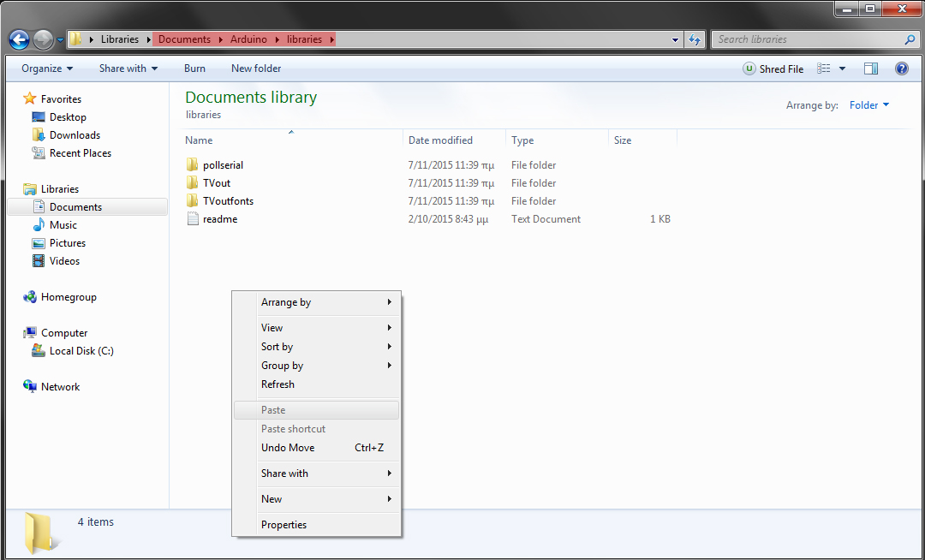This screenshot has width=925, height=560.
Task: Select the readme file name
Action: [220, 219]
